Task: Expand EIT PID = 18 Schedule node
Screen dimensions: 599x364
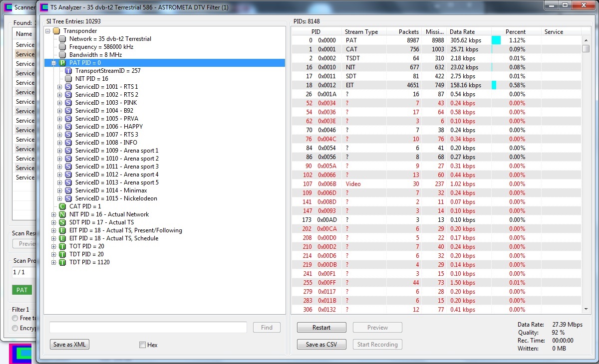Action: point(54,238)
